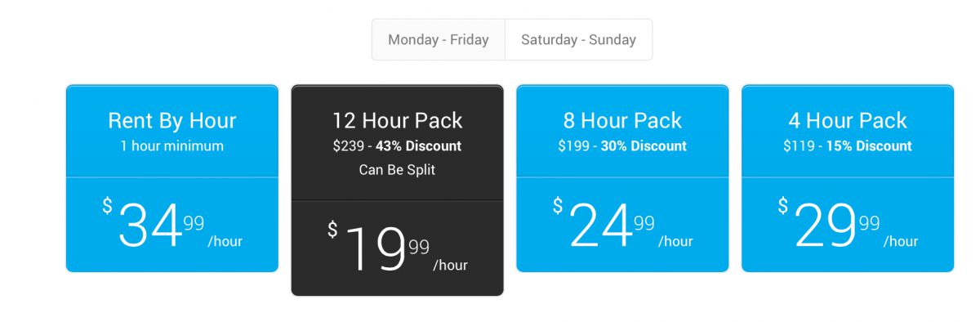Choose the 12 Hour Pack heading
This screenshot has width=980, height=322.
coord(398,121)
